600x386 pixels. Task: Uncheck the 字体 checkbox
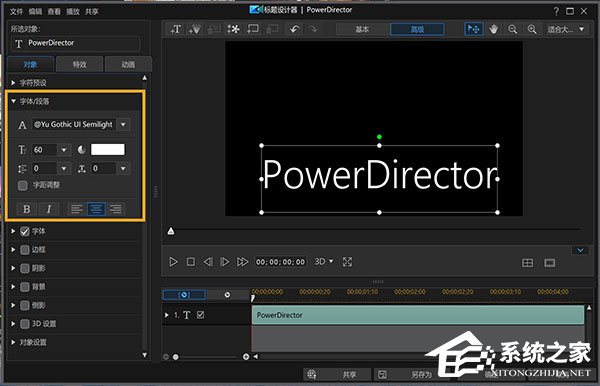pyautogui.click(x=24, y=231)
